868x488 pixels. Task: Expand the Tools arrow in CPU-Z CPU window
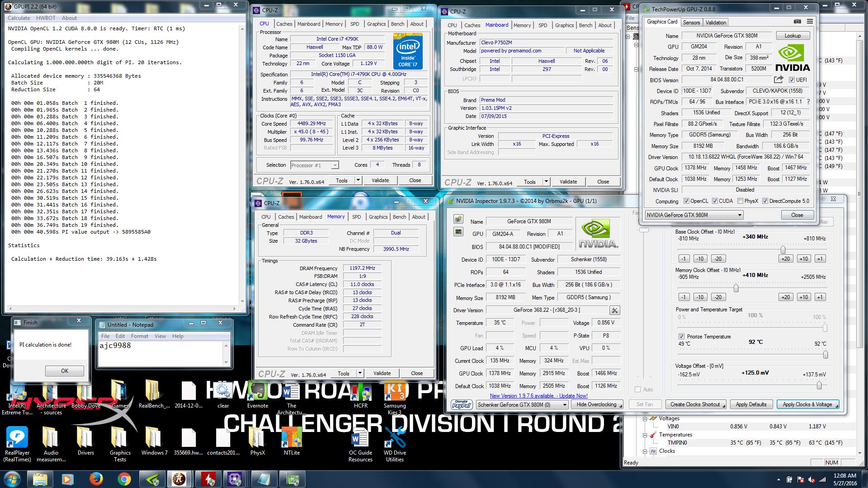(358, 180)
